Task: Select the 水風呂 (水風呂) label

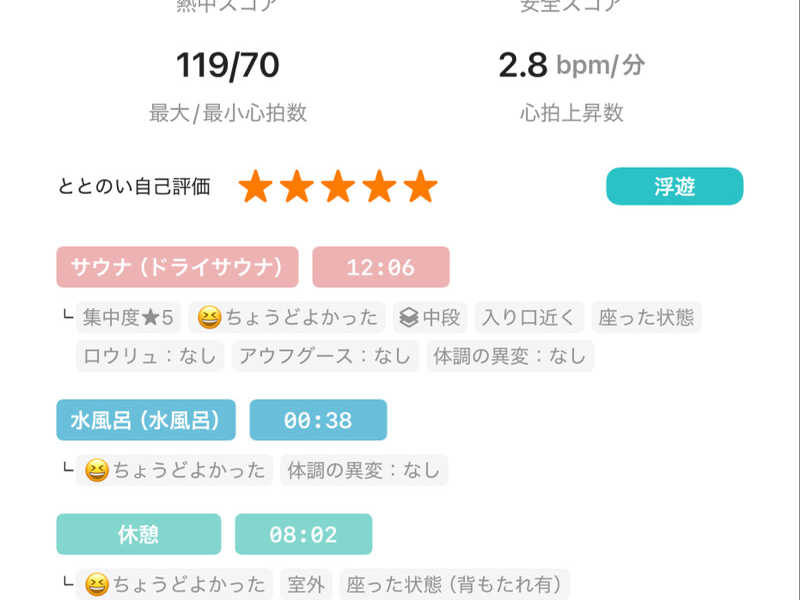Action: [x=146, y=420]
